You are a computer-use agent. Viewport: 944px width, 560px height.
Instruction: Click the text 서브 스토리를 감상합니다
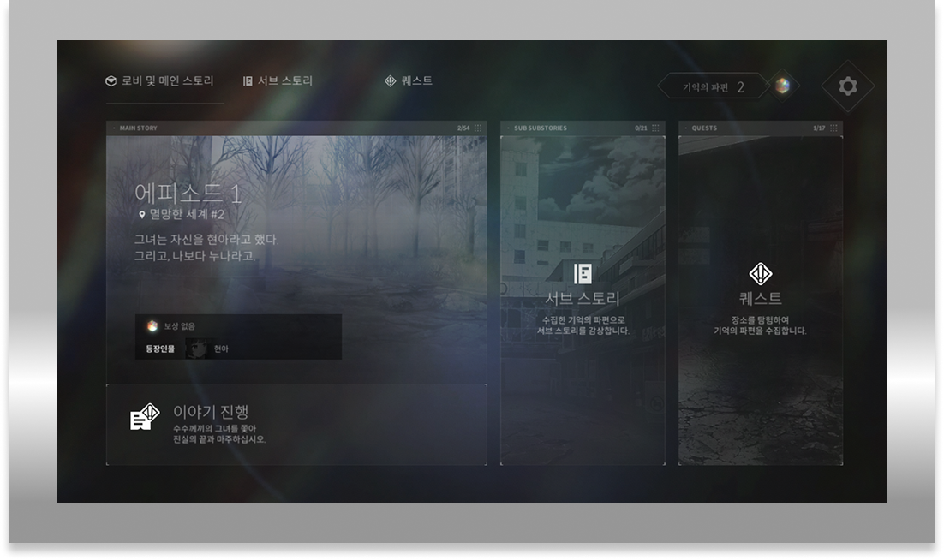[x=583, y=331]
